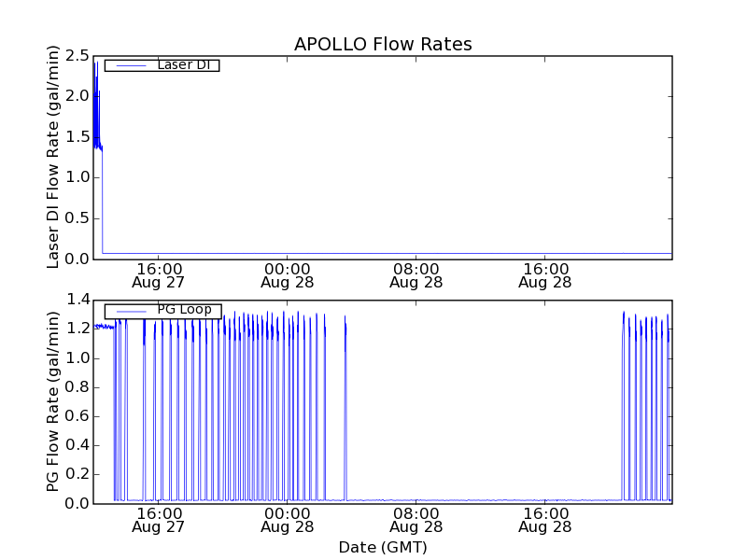Click '00:00 Aug 28' under the Laser DI plot

click(x=288, y=275)
